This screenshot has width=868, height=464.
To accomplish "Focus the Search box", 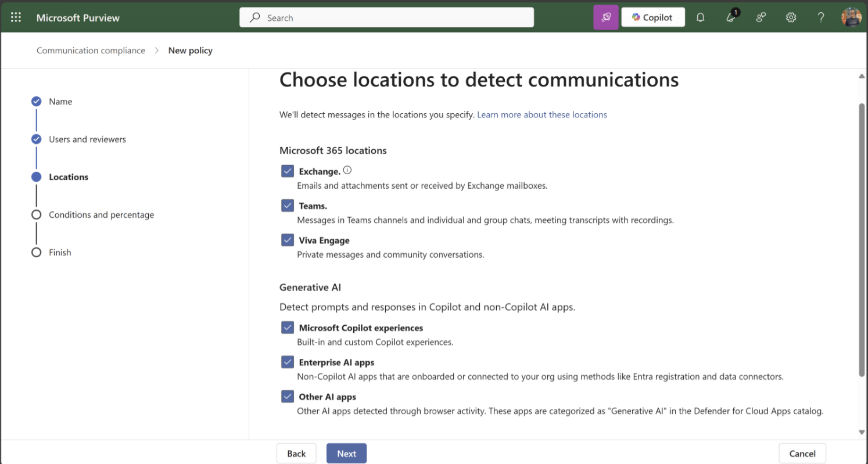I will (x=386, y=17).
